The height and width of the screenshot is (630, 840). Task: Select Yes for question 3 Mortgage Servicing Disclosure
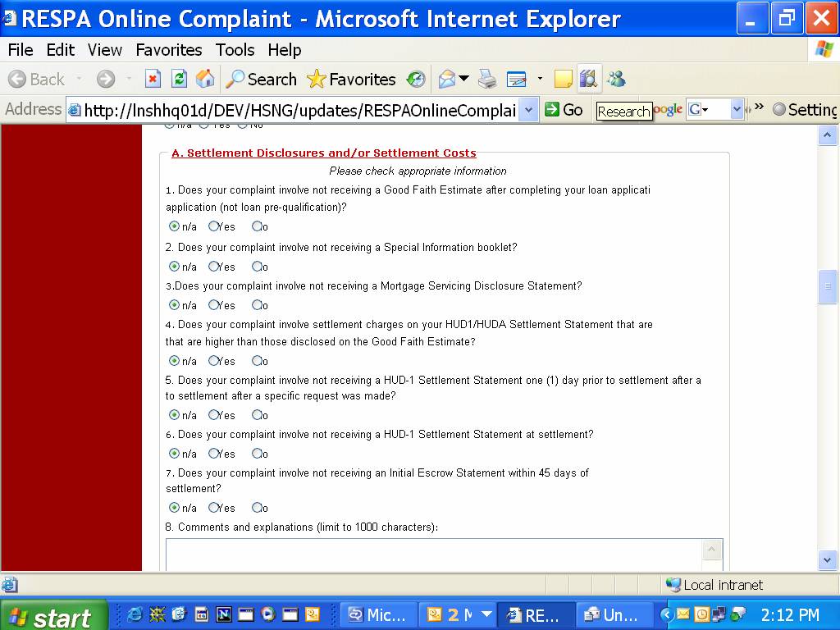[214, 305]
